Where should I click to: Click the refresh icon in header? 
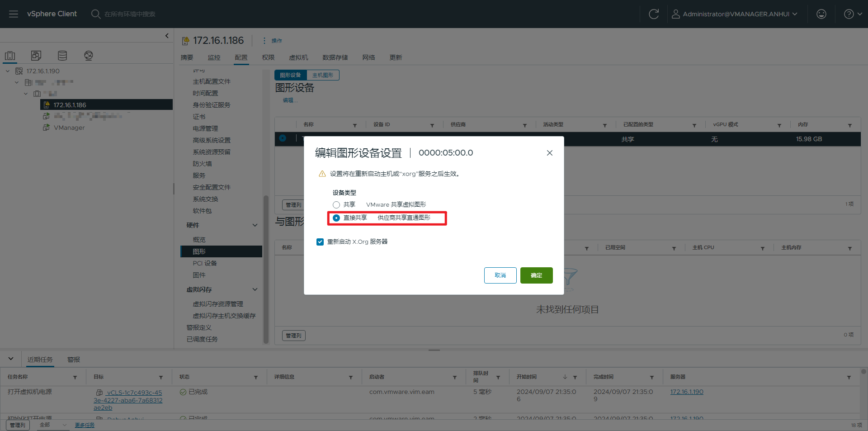[653, 14]
